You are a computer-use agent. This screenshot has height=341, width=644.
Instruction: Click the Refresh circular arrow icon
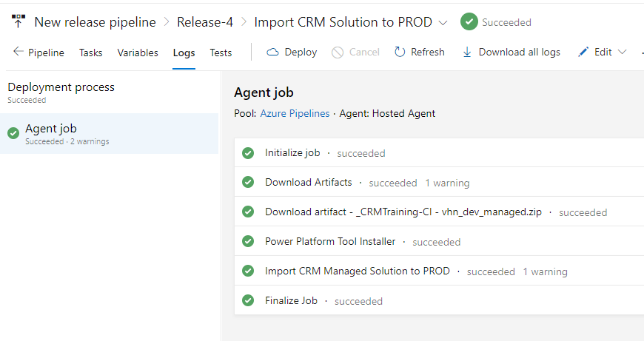[400, 52]
